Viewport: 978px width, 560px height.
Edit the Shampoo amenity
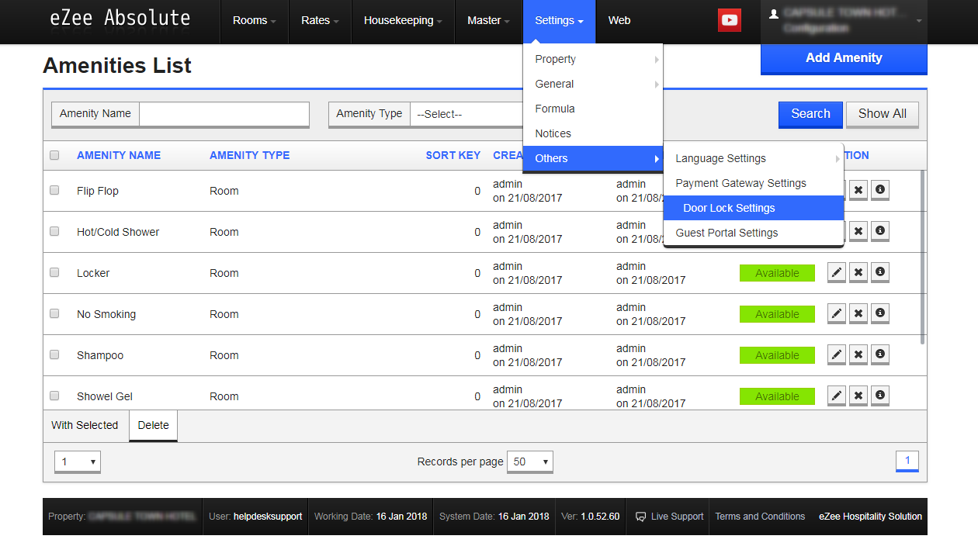click(x=837, y=355)
